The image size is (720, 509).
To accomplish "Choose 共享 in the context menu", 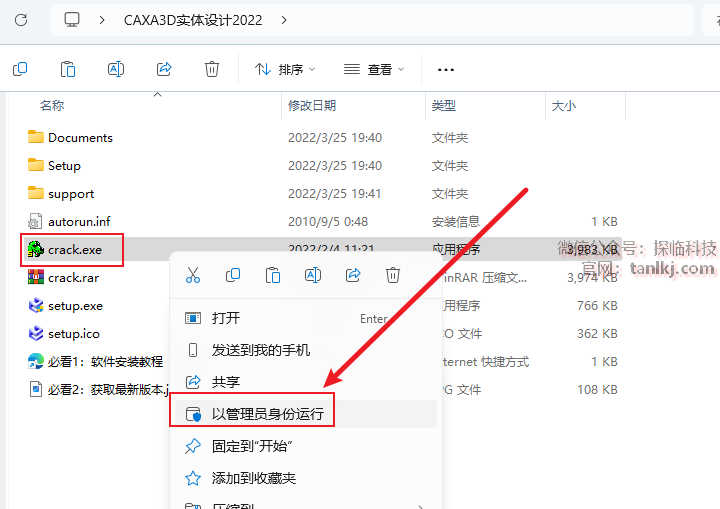I will pyautogui.click(x=304, y=382).
